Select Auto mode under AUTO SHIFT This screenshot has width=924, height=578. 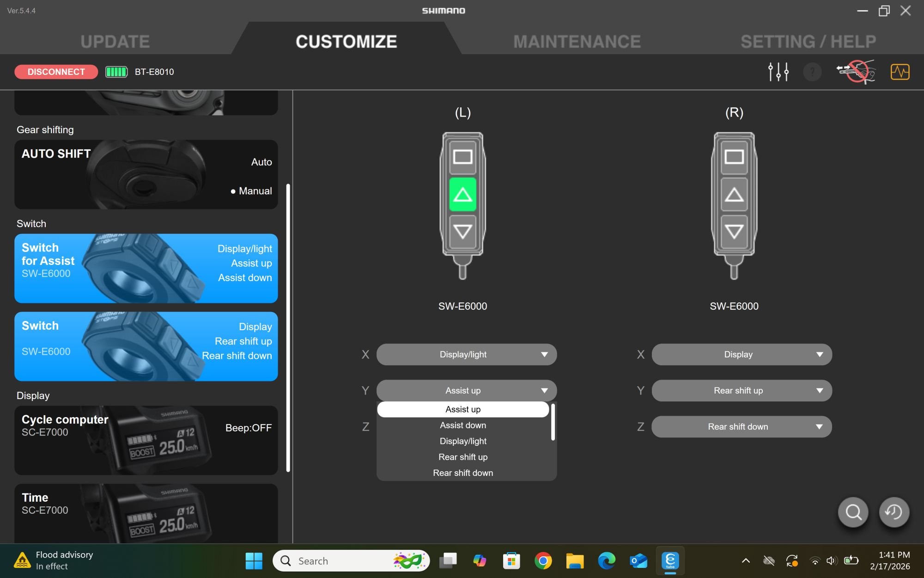coord(261,162)
